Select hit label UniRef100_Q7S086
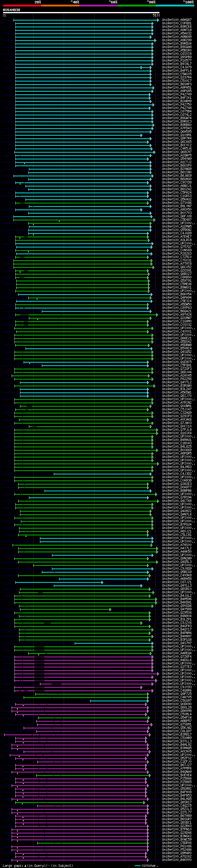The width and height of the screenshot is (197, 868). pyautogui.click(x=177, y=203)
